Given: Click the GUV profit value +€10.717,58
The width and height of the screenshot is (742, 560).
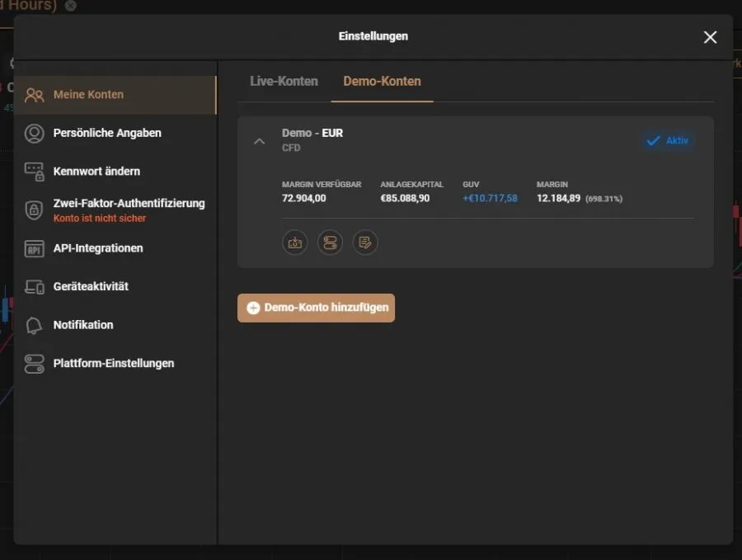Looking at the screenshot, I should [x=490, y=198].
